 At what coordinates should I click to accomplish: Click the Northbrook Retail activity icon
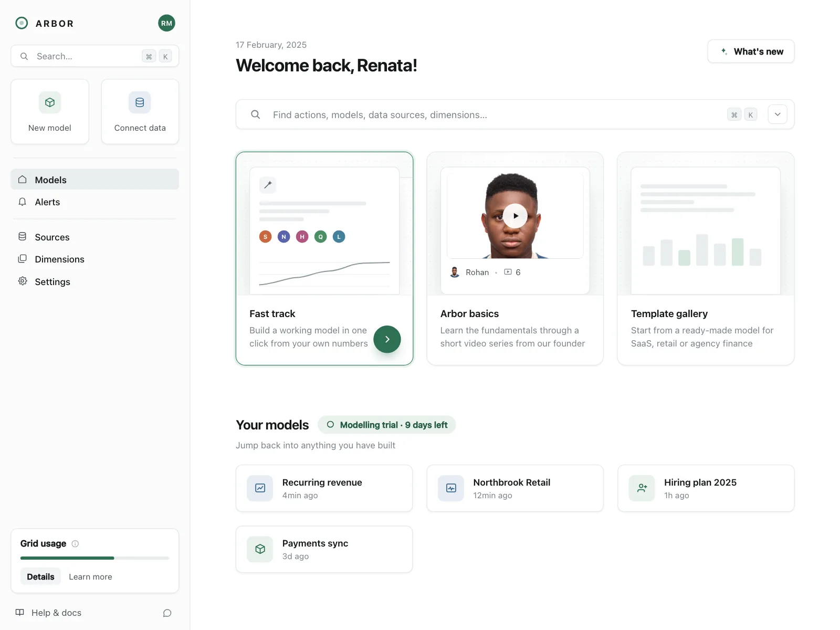click(x=451, y=488)
